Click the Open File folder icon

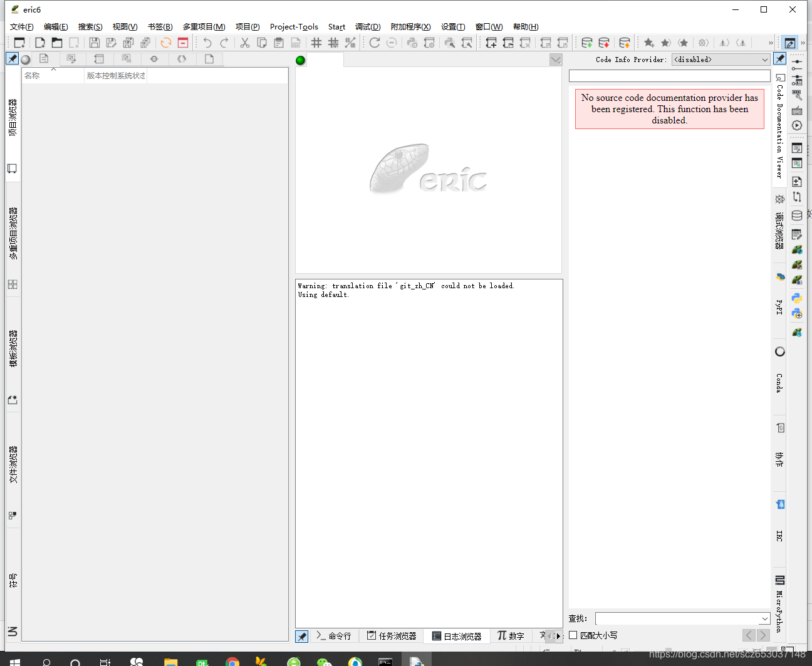57,43
